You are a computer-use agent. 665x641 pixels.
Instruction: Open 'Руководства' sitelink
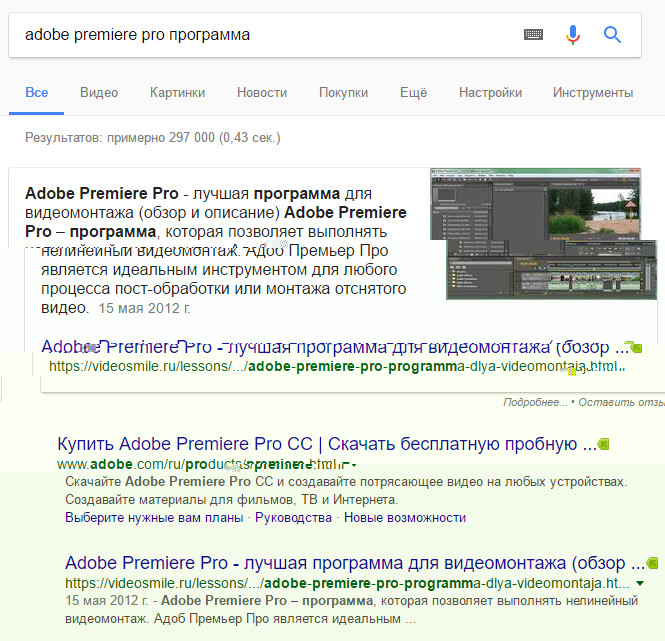click(293, 518)
